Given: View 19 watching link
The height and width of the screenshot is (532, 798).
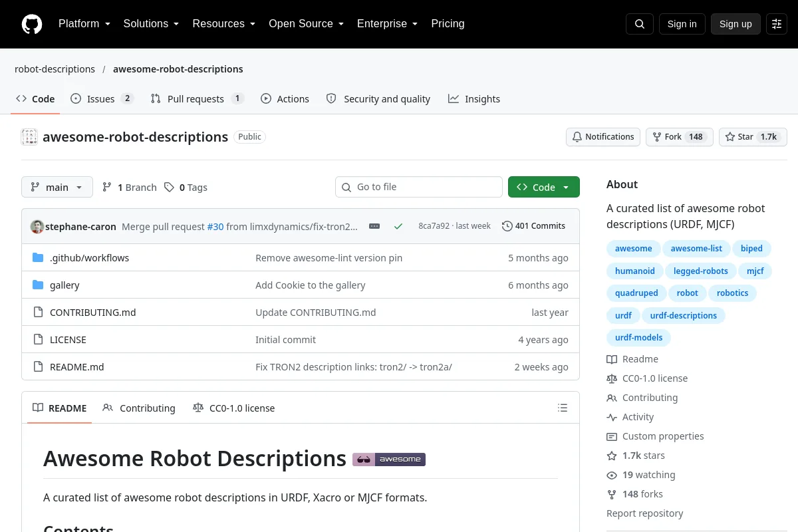Looking at the screenshot, I should pyautogui.click(x=641, y=475).
